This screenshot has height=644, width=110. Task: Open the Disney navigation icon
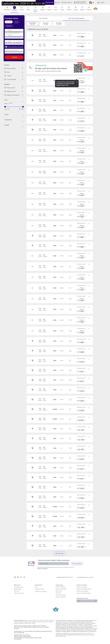[62, 7]
